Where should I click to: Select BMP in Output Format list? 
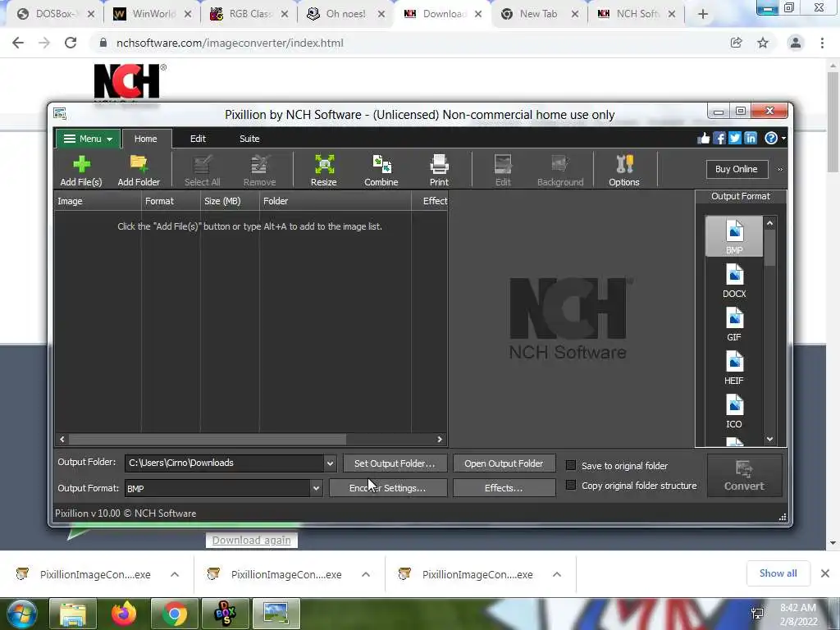tap(734, 236)
